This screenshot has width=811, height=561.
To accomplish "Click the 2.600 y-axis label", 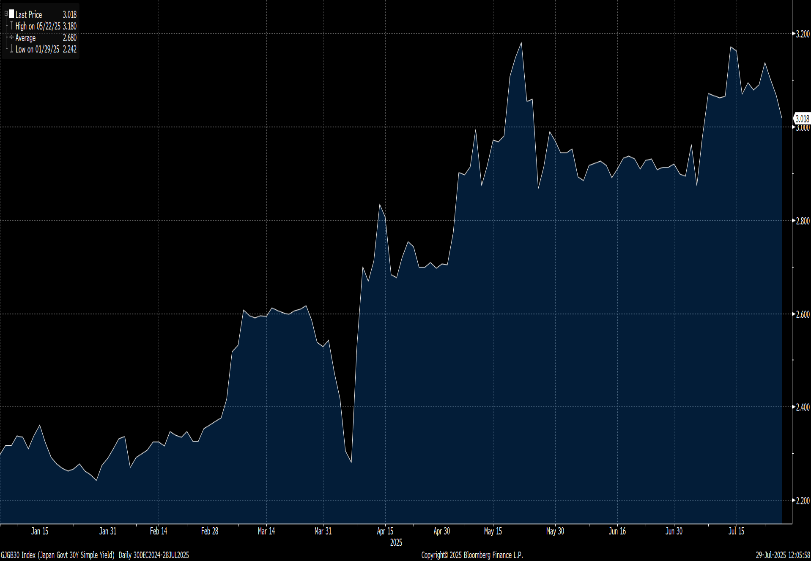I will pyautogui.click(x=803, y=314).
